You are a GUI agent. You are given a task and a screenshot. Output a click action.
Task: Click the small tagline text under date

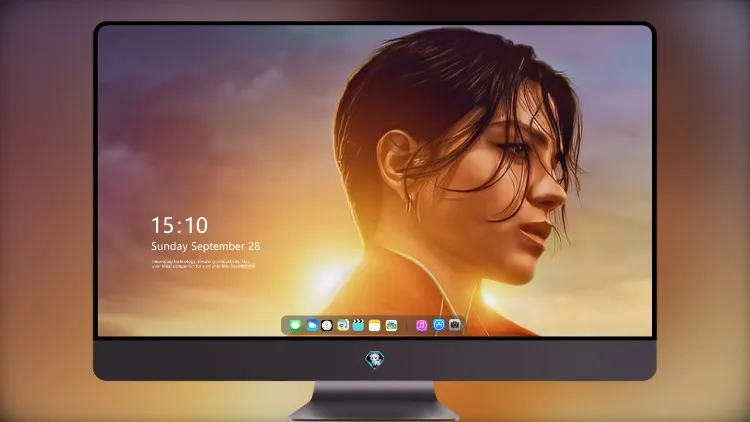(x=203, y=264)
